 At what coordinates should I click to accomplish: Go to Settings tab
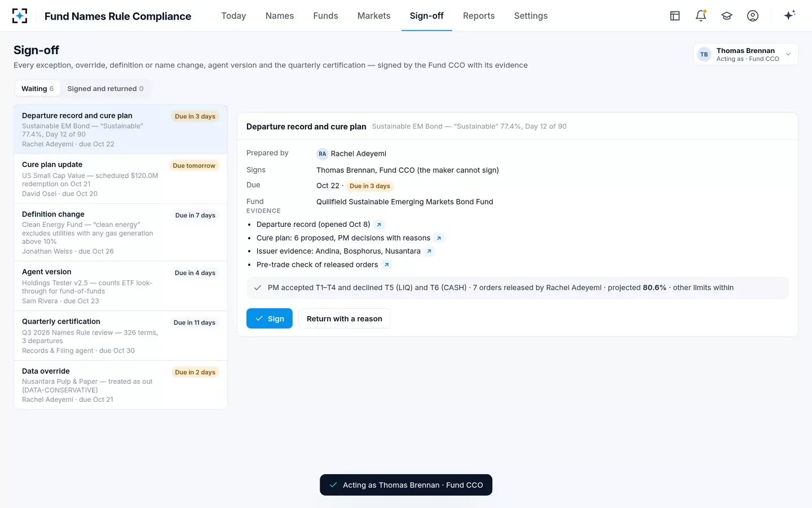click(x=531, y=16)
